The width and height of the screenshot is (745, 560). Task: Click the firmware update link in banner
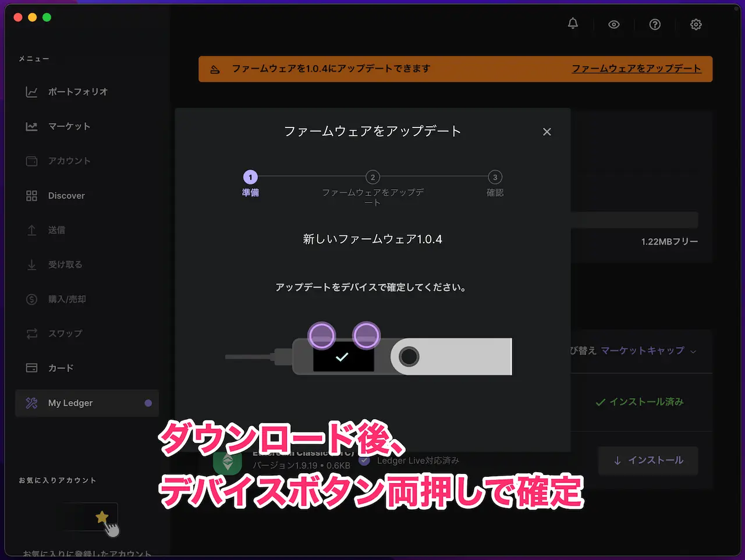[636, 69]
